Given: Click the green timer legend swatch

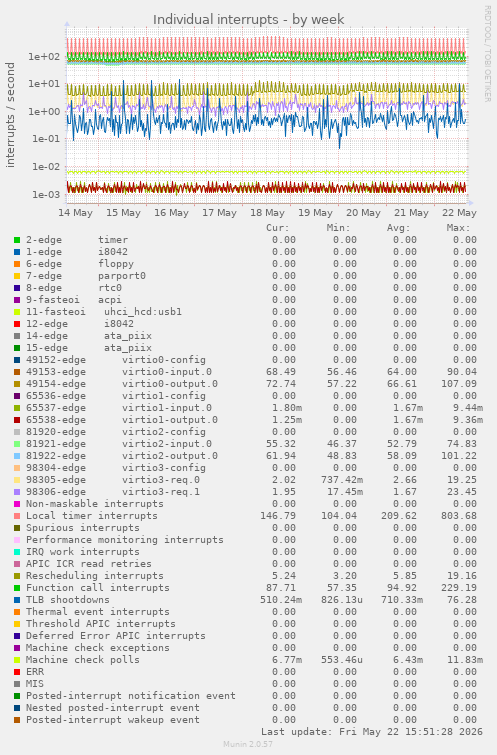Looking at the screenshot, I should point(17,240).
